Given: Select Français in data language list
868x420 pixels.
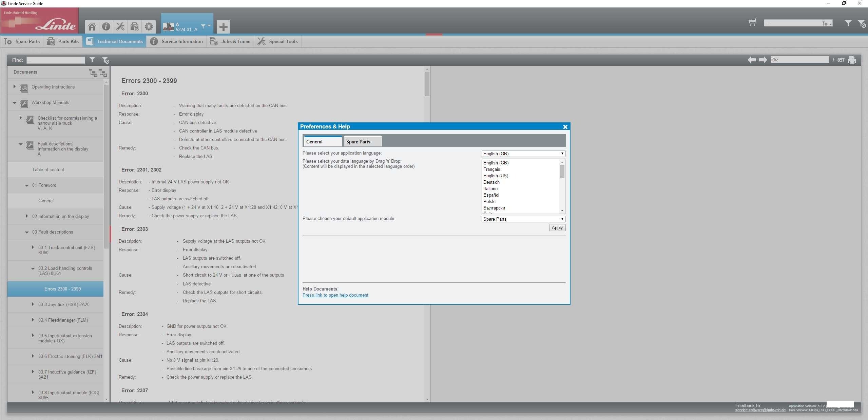Looking at the screenshot, I should [x=491, y=169].
